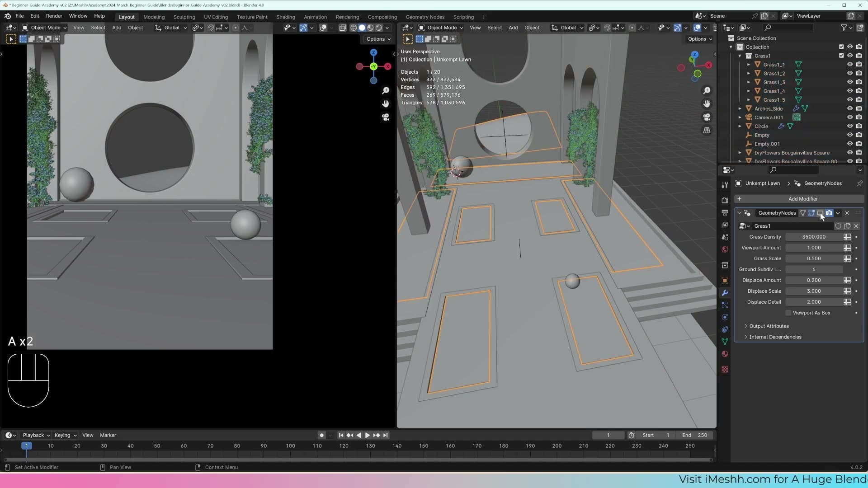This screenshot has height=488, width=868.
Task: Expand the Internal Dependencies panel
Action: point(775,337)
